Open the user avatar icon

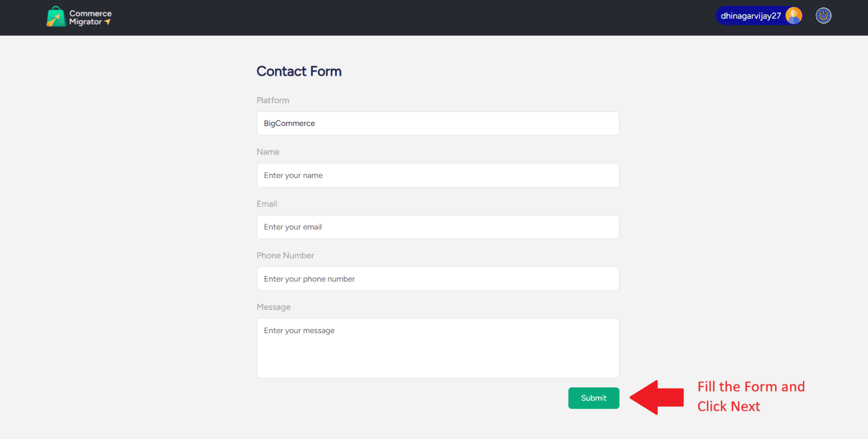pyautogui.click(x=794, y=16)
